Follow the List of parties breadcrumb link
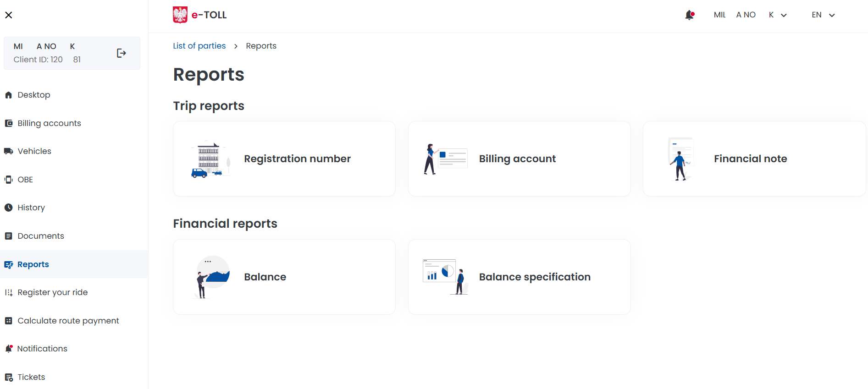Viewport: 868px width, 389px height. [199, 46]
